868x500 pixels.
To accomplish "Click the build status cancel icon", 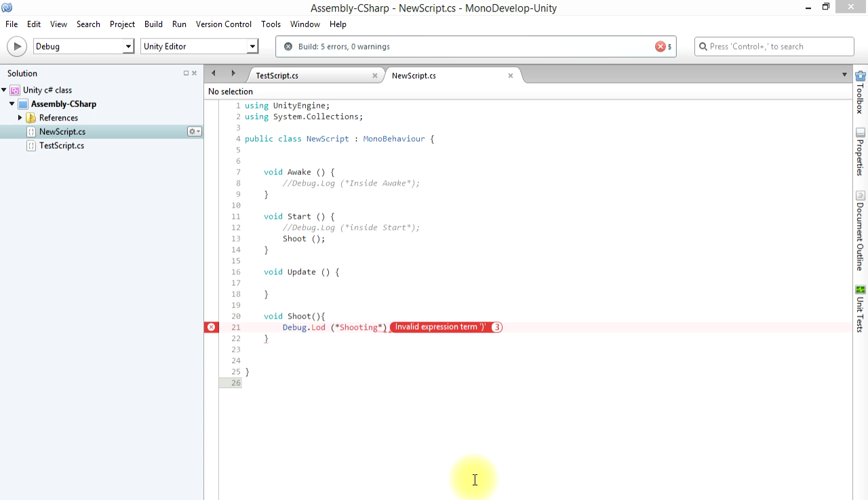I will point(288,46).
